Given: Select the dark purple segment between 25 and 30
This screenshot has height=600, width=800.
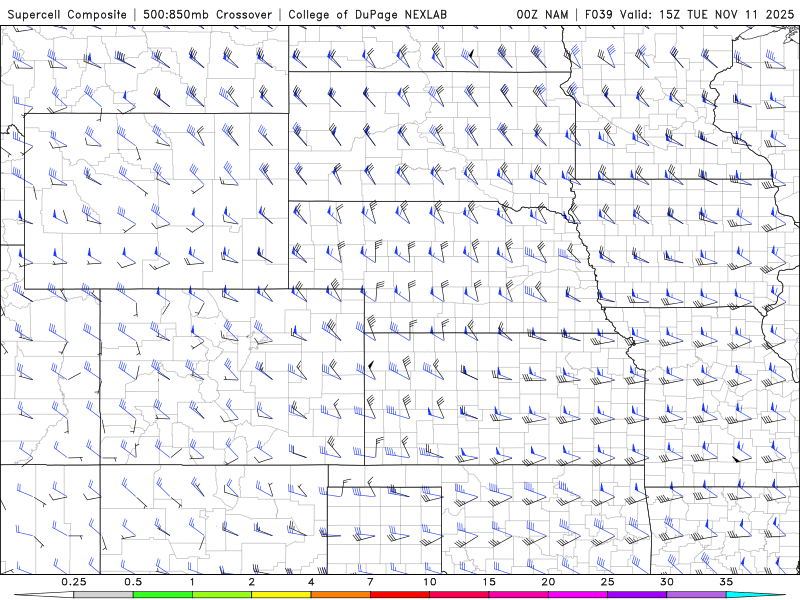Looking at the screenshot, I should pos(637,595).
